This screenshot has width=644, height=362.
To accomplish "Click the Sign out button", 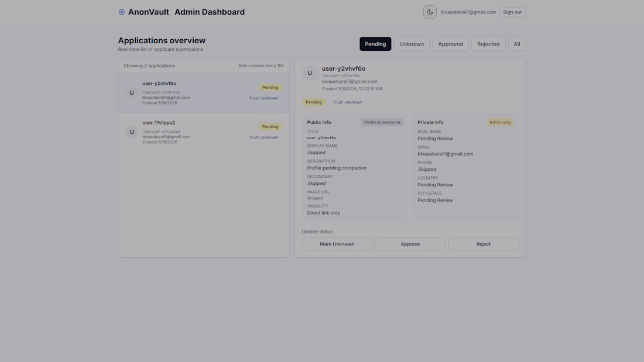I will [x=512, y=12].
